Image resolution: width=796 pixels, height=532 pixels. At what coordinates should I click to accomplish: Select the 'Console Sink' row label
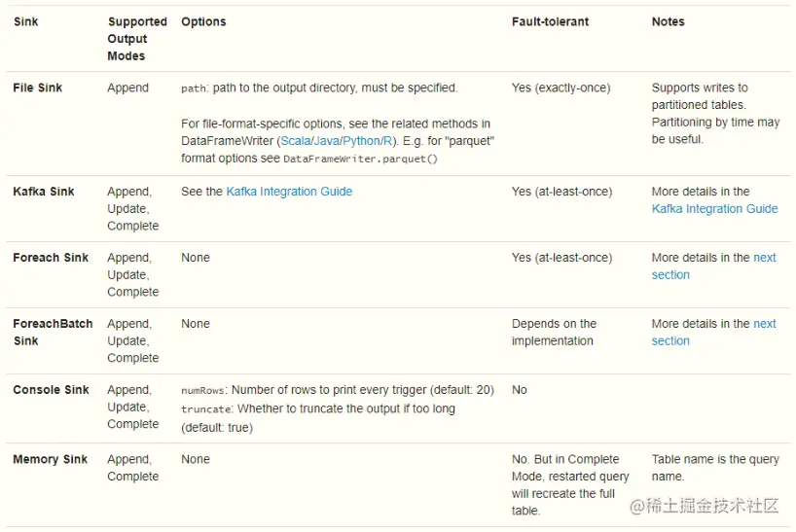(x=51, y=390)
